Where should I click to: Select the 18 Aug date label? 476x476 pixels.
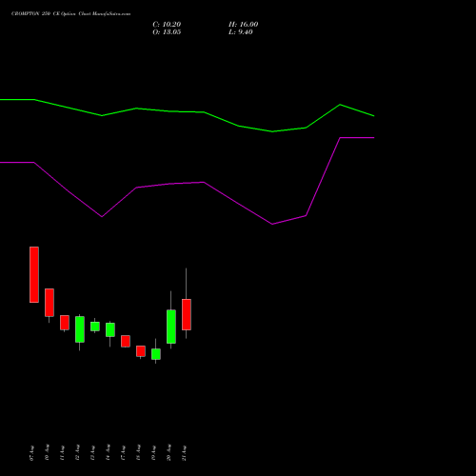point(138,453)
